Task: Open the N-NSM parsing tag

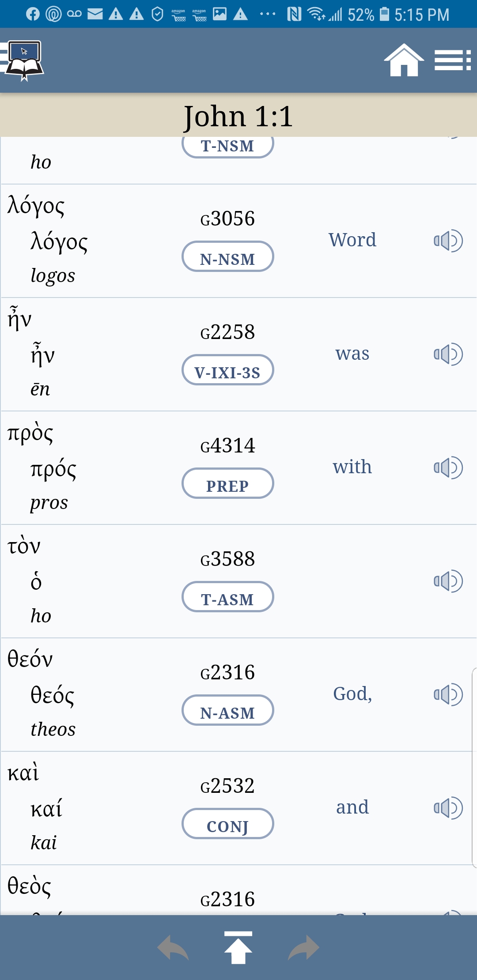Action: point(227,257)
